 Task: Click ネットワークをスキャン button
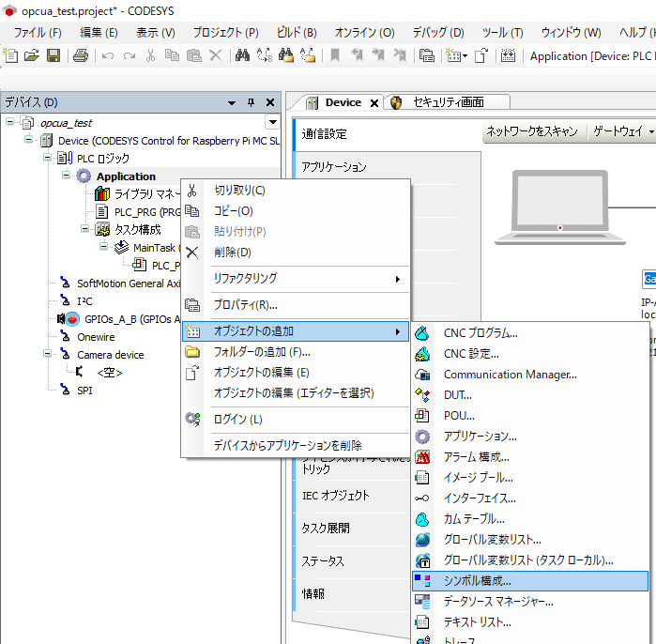532,131
